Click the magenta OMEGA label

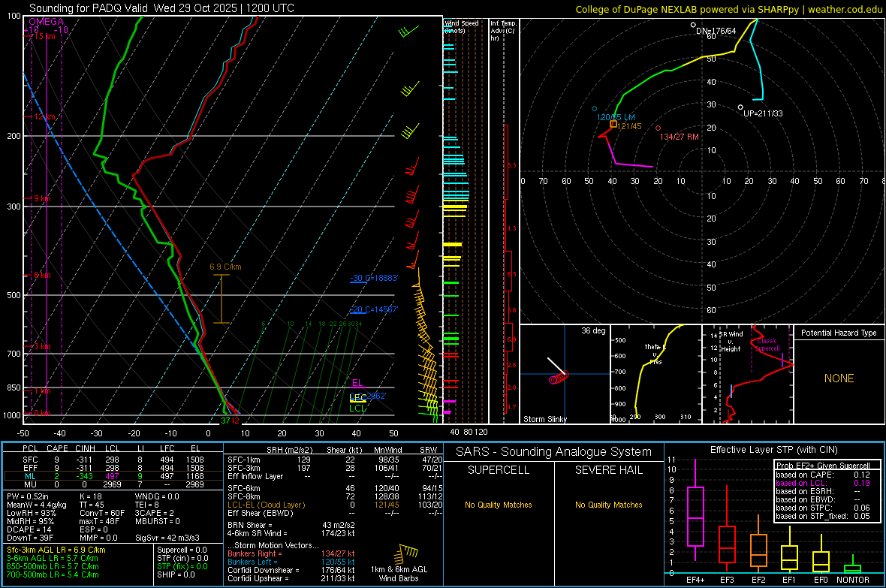point(46,22)
